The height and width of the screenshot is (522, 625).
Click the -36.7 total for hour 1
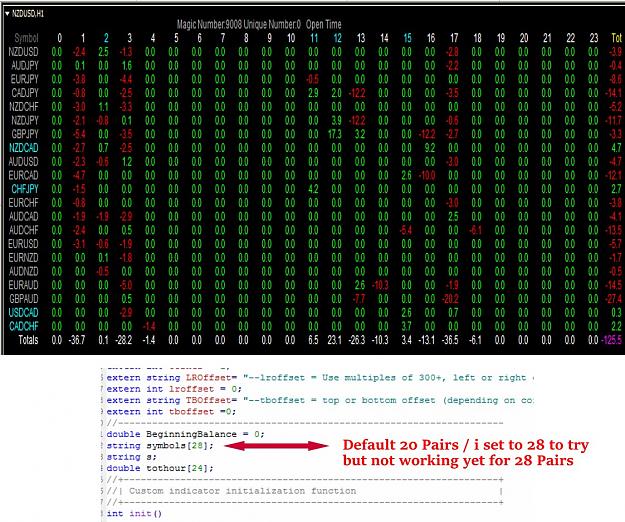point(77,340)
